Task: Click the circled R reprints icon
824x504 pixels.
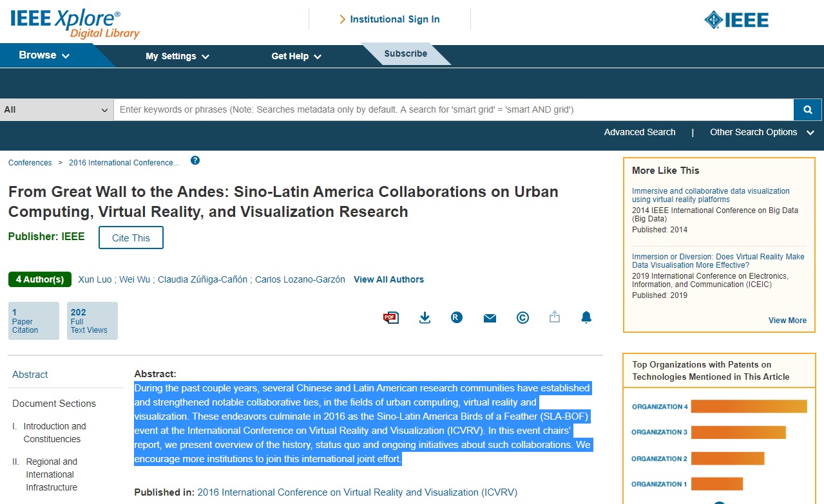Action: [457, 317]
